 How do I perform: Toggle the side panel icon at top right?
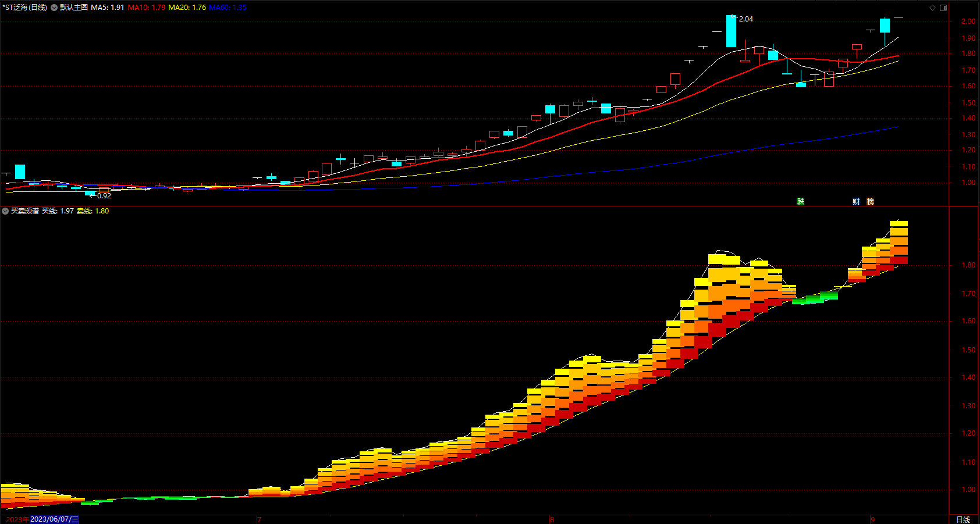click(x=943, y=8)
